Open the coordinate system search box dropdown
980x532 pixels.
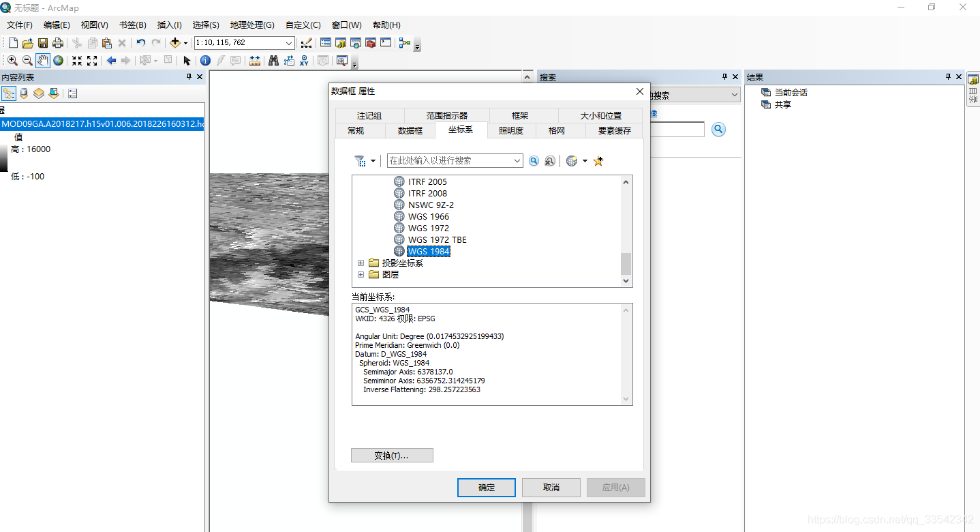pyautogui.click(x=517, y=161)
